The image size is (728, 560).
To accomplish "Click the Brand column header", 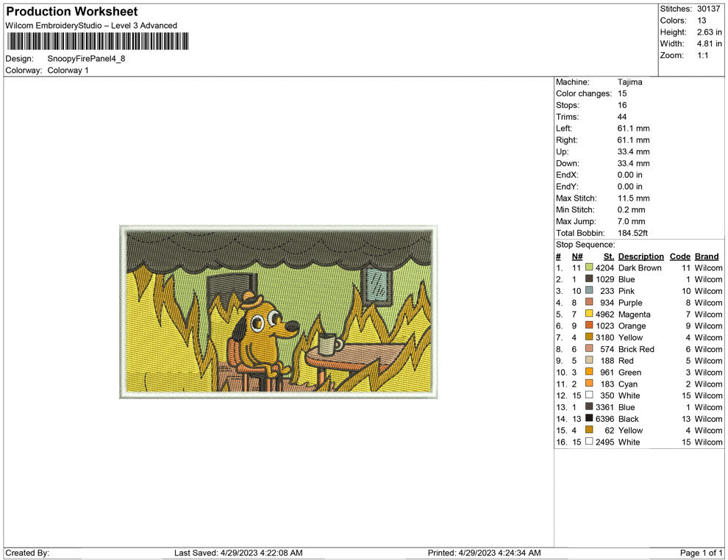I will click(707, 256).
